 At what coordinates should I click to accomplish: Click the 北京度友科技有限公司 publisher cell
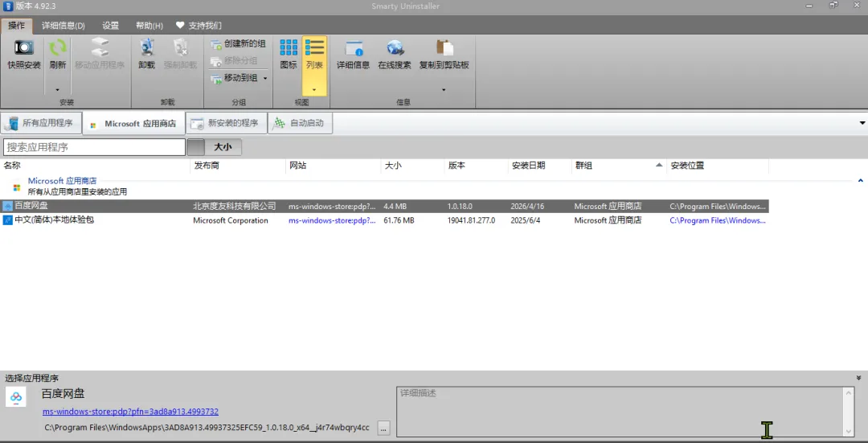234,206
